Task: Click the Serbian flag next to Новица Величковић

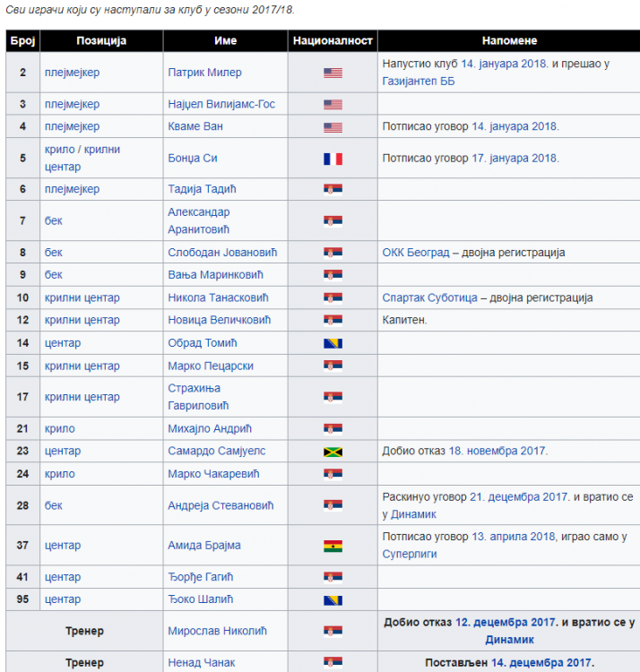Action: click(333, 321)
